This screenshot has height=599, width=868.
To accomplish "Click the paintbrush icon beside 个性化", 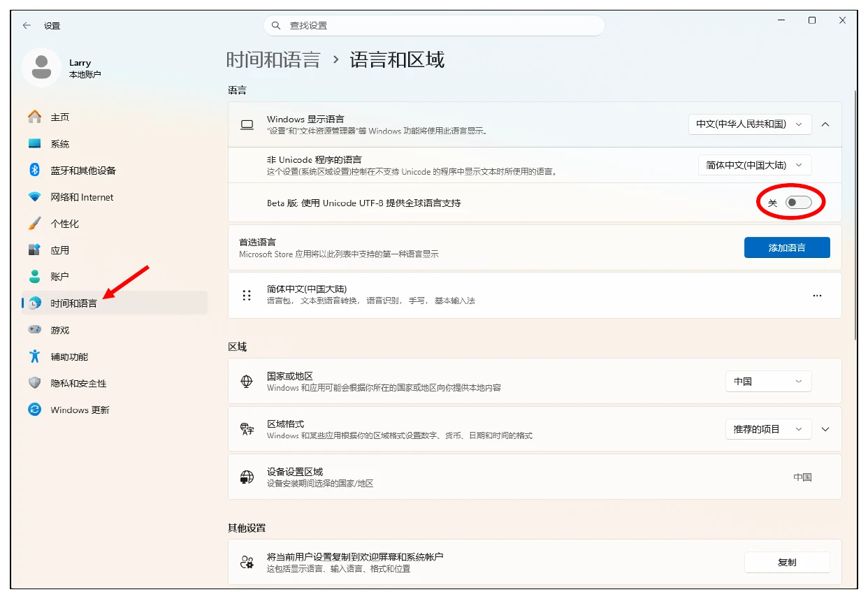I will (34, 224).
